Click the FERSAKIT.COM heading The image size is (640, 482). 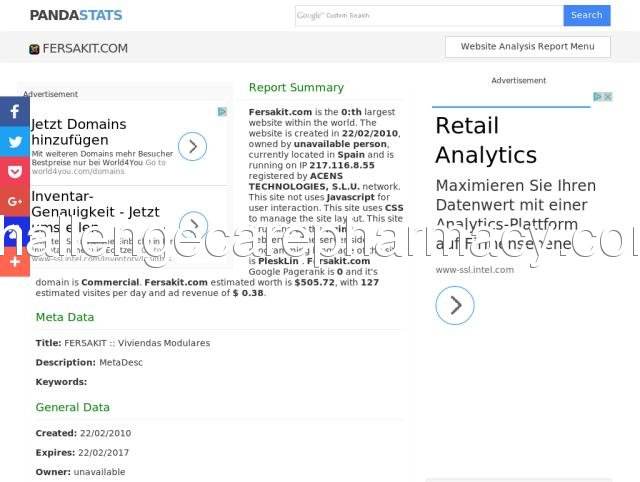(x=85, y=49)
